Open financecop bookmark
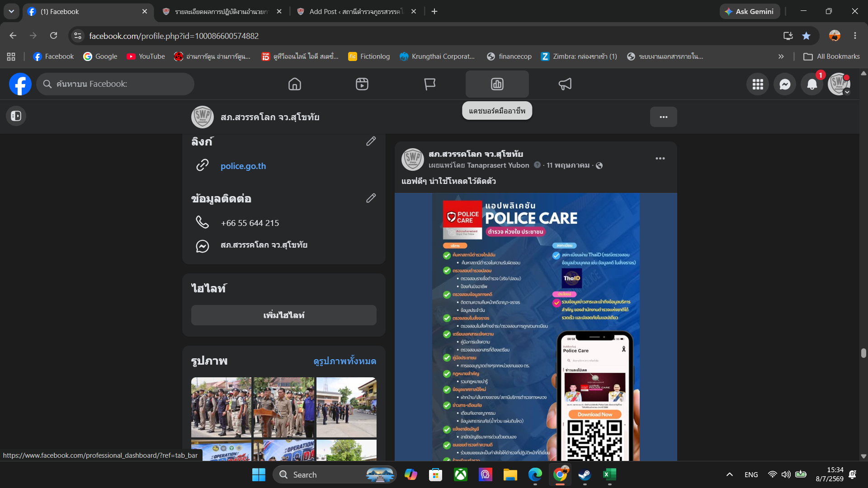Screen dimensions: 868x488 point(509,56)
